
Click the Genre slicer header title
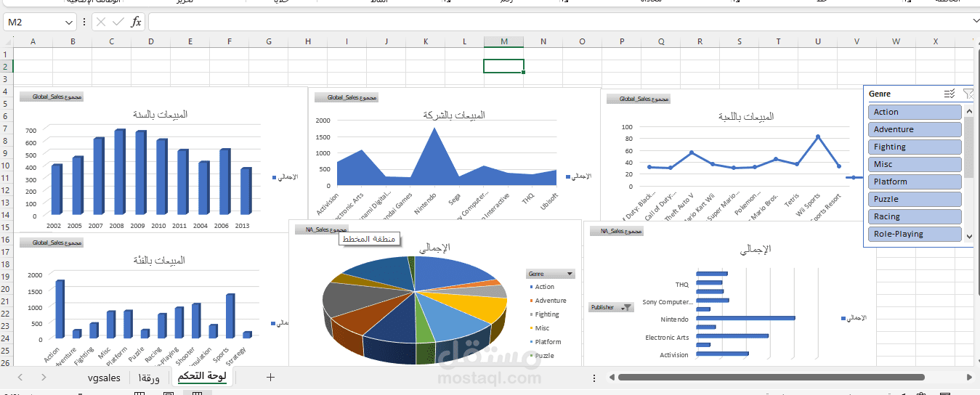coord(880,94)
